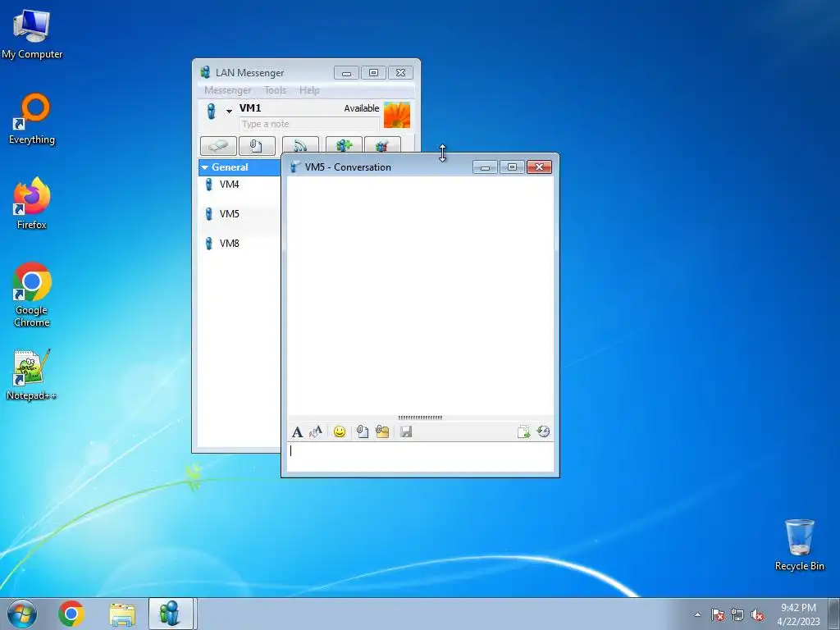Close the LAN Messenger window
This screenshot has height=630, width=840.
[x=400, y=73]
